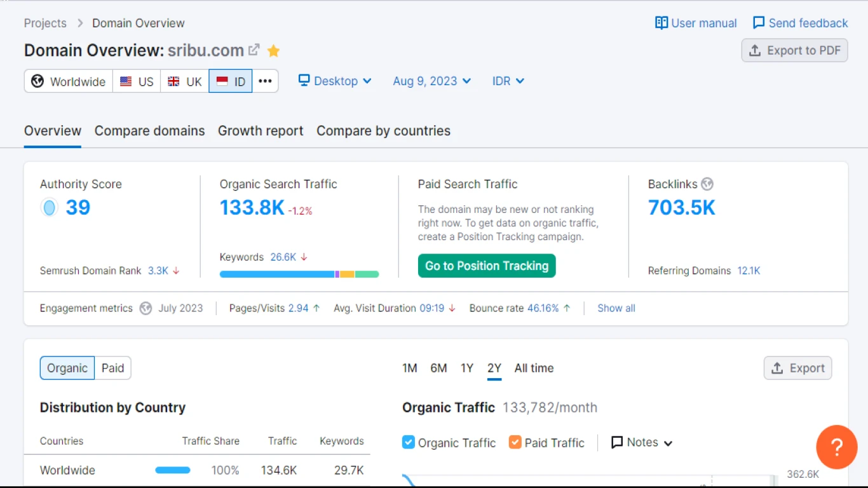This screenshot has width=868, height=488.
Task: Click the Worldwide traffic share bar
Action: [x=173, y=470]
